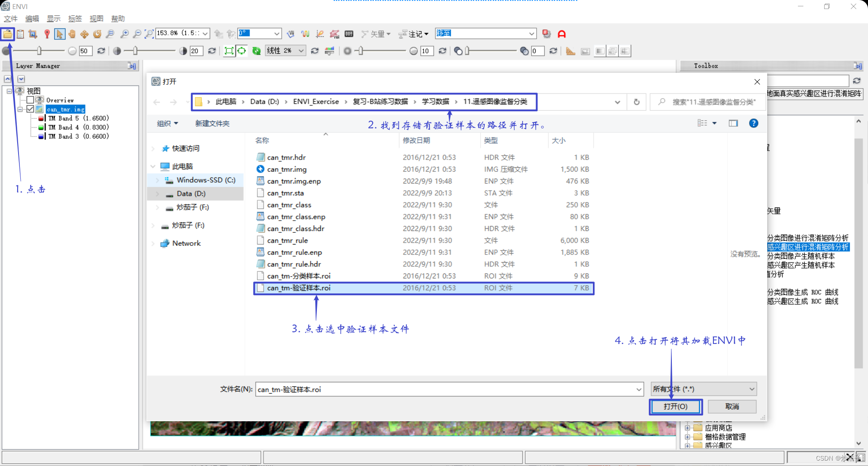
Task: Click Zoom to Full Extent magnifier icon
Action: [149, 34]
